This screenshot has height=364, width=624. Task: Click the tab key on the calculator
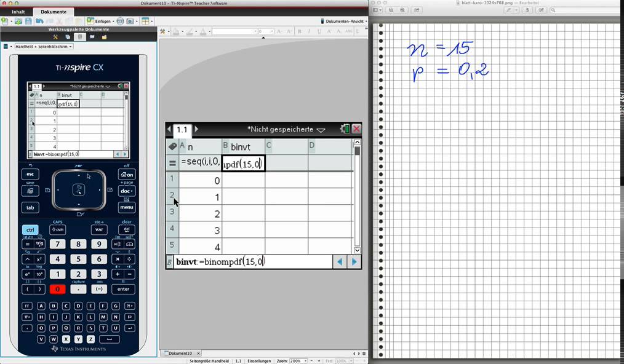point(30,207)
